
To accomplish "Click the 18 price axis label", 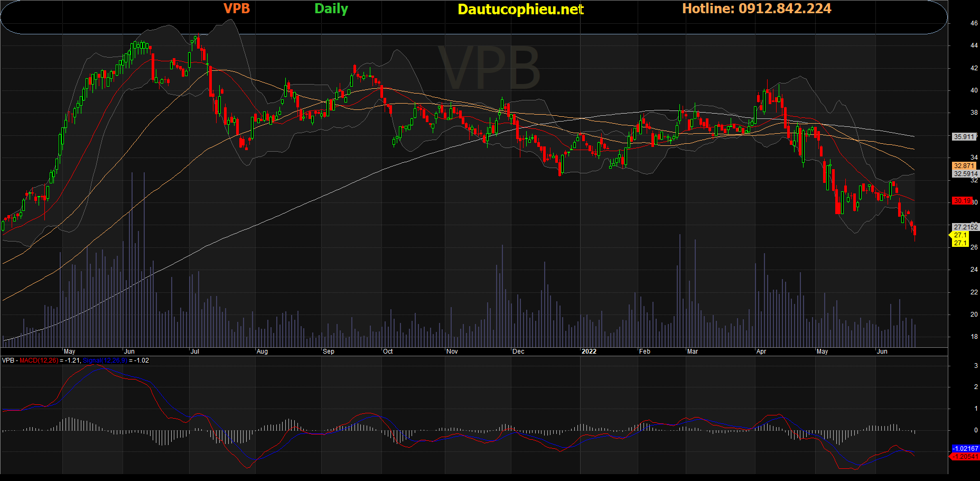I will pyautogui.click(x=974, y=337).
